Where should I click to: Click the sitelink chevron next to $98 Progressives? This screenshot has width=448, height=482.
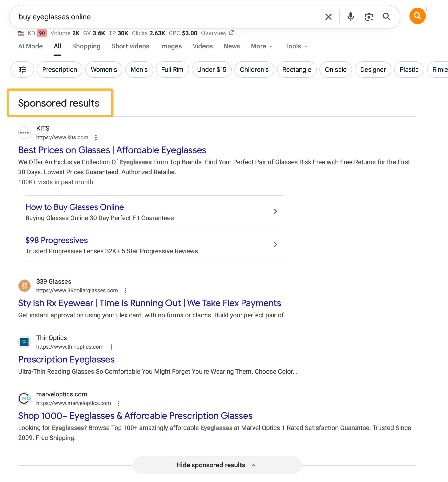pos(275,245)
